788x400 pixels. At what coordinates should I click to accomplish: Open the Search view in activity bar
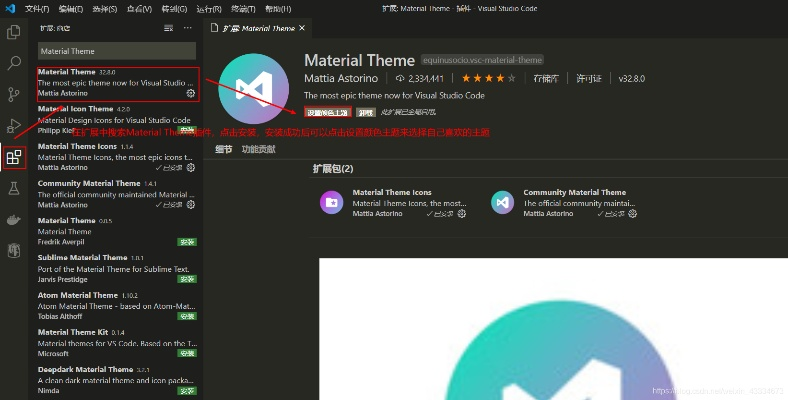pyautogui.click(x=14, y=63)
